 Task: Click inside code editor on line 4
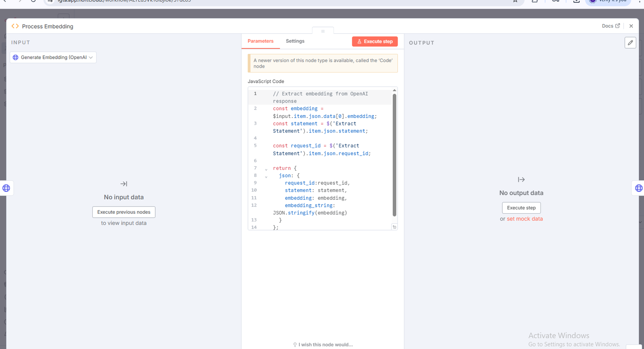click(x=322, y=138)
